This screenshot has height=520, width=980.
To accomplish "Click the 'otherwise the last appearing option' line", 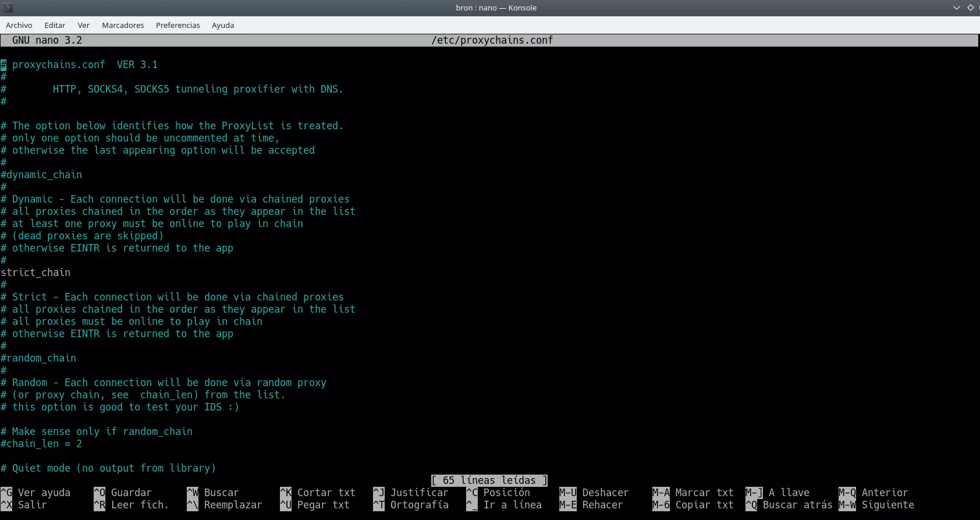I will tap(158, 150).
